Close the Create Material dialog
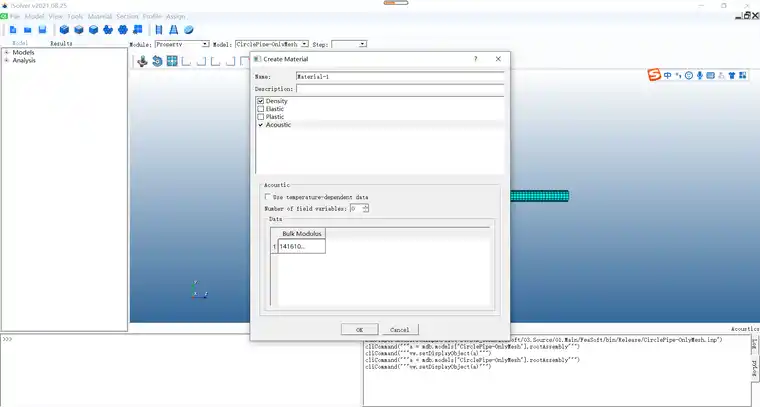Screen dimensions: 760x407 coord(498,59)
